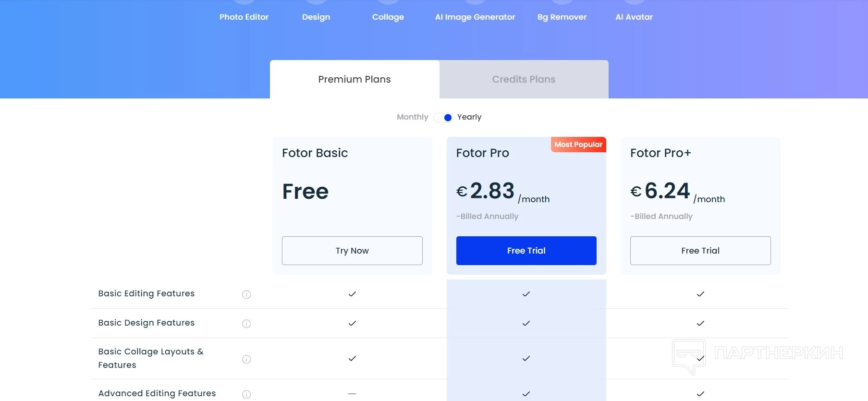
Task: Open the Design tool link
Action: (316, 17)
